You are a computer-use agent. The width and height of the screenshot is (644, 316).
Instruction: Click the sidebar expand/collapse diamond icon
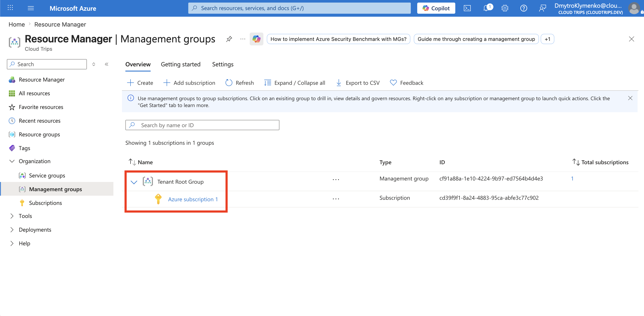94,64
